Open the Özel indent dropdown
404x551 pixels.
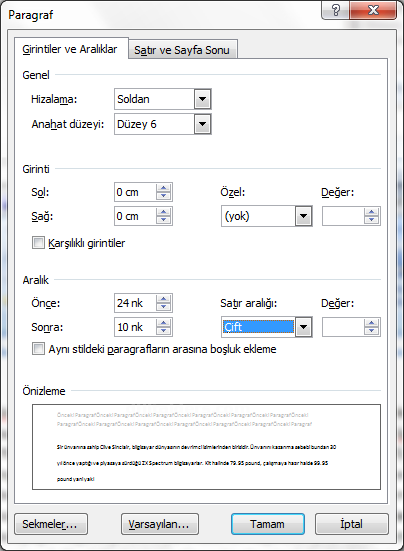(x=304, y=216)
